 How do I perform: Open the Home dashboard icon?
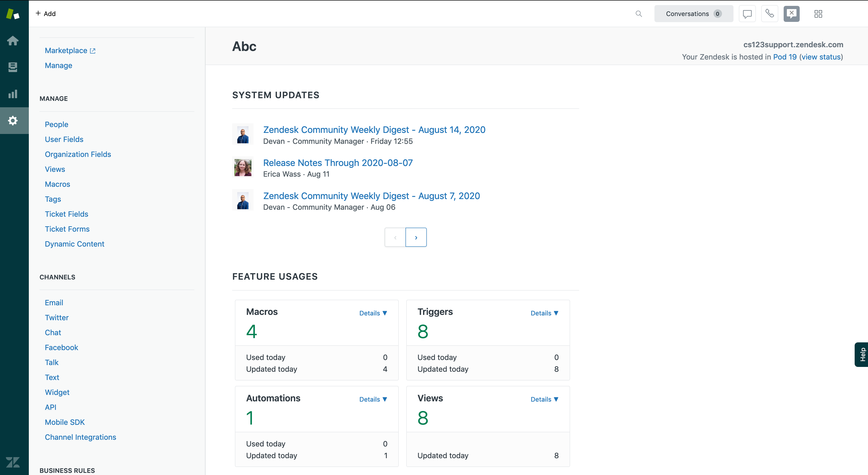[x=13, y=40]
